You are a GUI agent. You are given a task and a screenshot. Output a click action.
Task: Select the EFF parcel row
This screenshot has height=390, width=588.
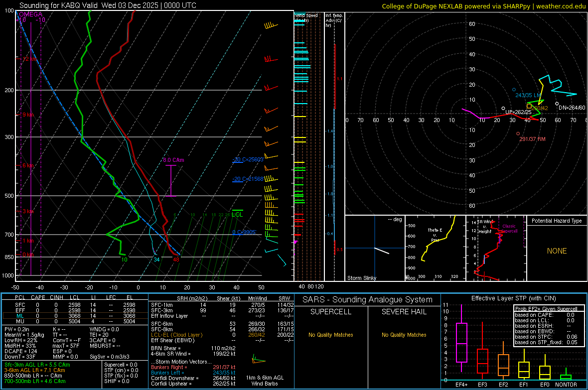pos(75,310)
